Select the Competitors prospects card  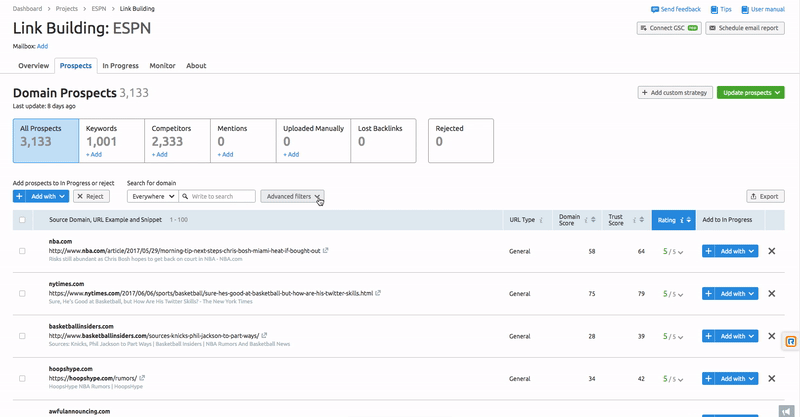pos(178,141)
